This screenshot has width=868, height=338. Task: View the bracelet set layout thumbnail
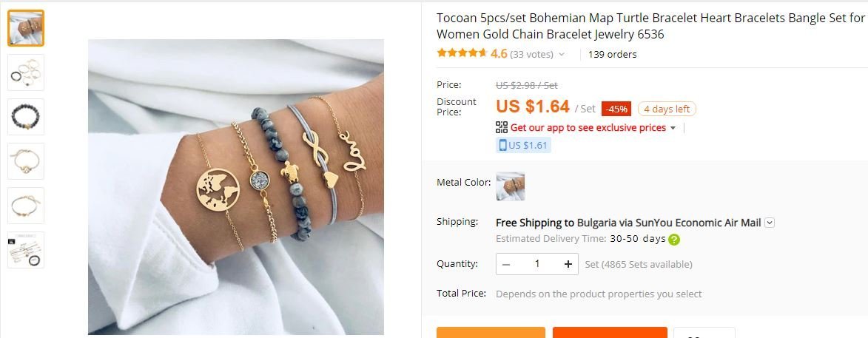tap(25, 72)
